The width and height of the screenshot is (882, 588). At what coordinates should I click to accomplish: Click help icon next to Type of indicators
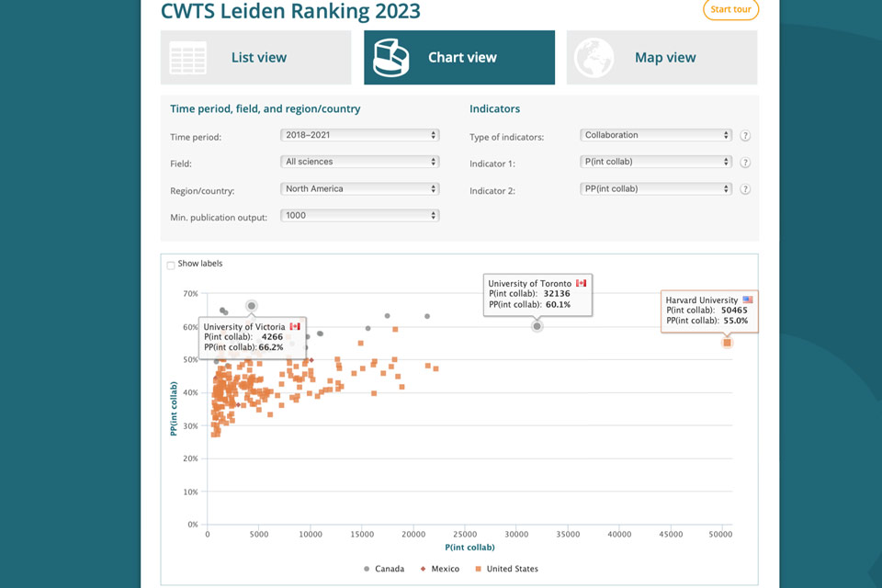tap(745, 136)
